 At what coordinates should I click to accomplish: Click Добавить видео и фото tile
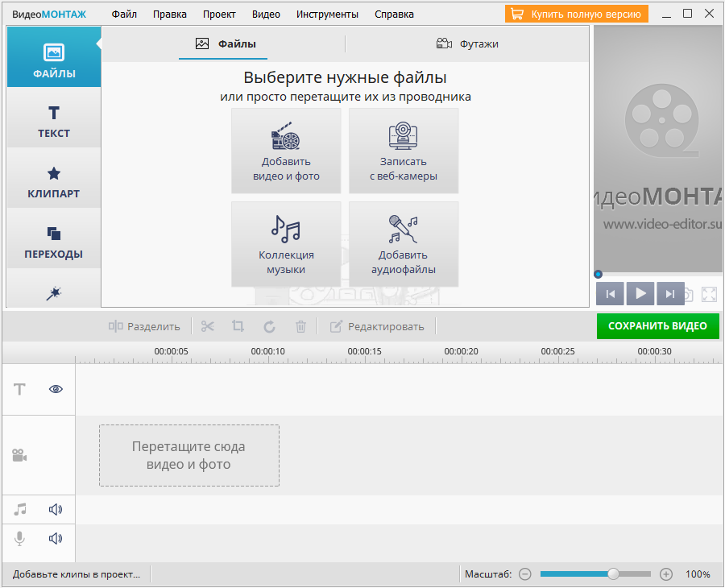click(x=286, y=151)
